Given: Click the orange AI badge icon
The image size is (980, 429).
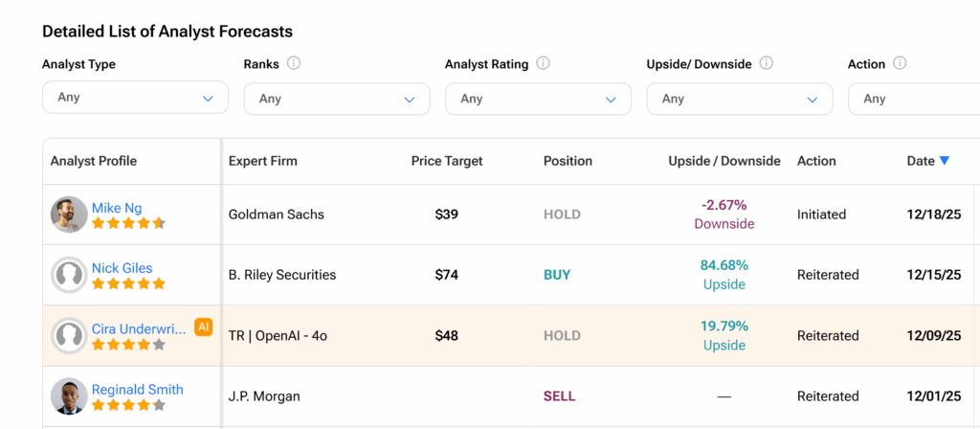Looking at the screenshot, I should pos(203,327).
